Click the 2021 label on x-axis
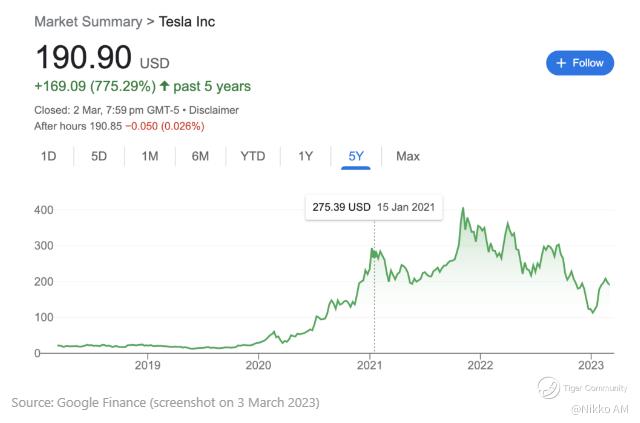 tap(370, 365)
